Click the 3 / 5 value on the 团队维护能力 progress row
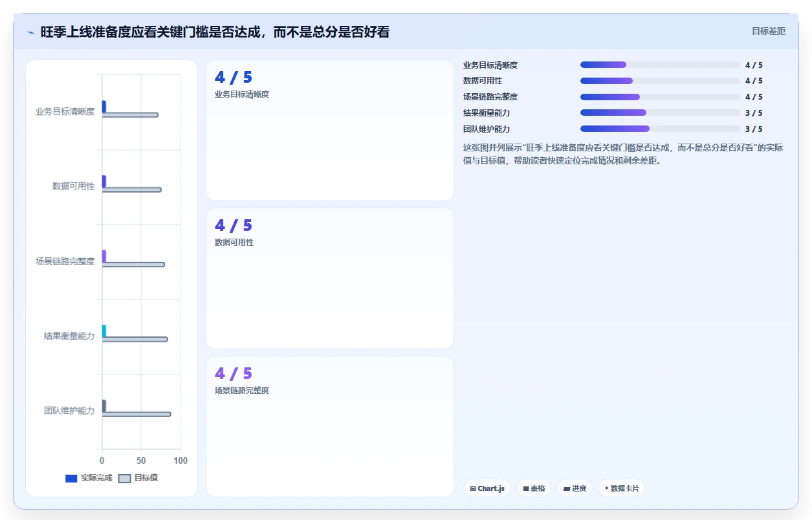The height and width of the screenshot is (520, 812). pyautogui.click(x=754, y=129)
